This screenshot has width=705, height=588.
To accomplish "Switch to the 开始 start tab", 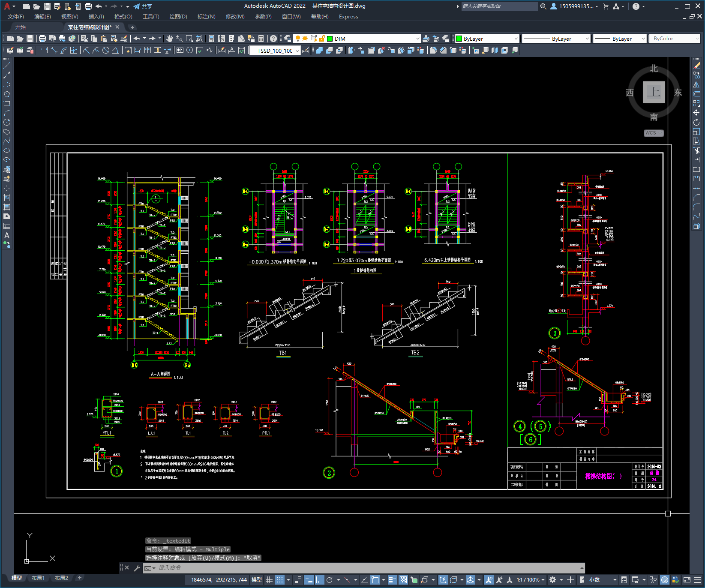I will pos(21,27).
